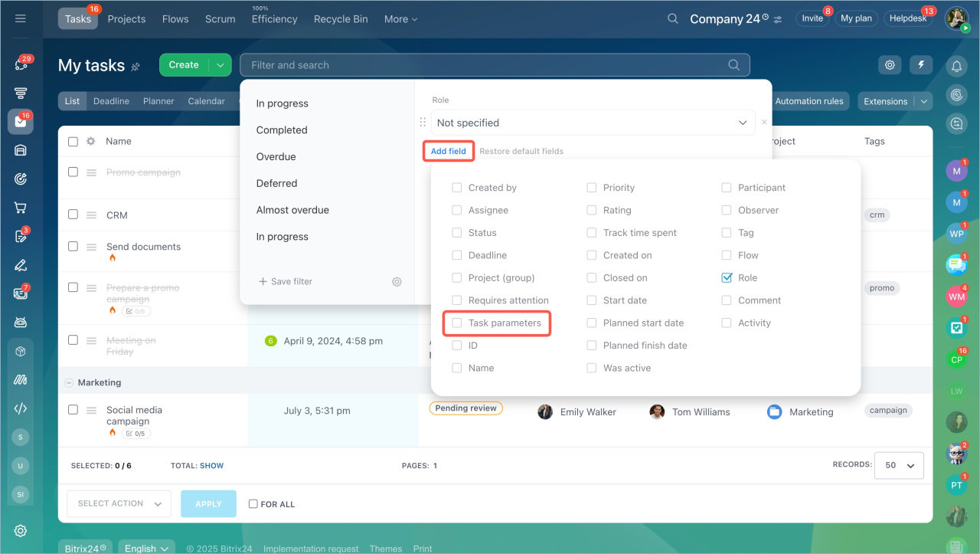Image resolution: width=980 pixels, height=554 pixels.
Task: Click the Invite button
Action: [812, 18]
